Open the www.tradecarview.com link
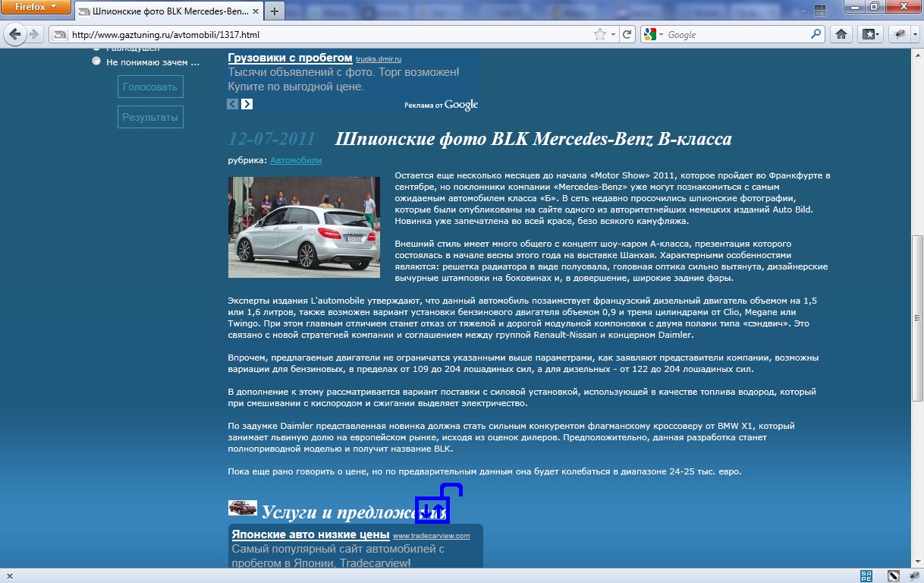Viewport: 924px width, 583px height. tap(432, 536)
